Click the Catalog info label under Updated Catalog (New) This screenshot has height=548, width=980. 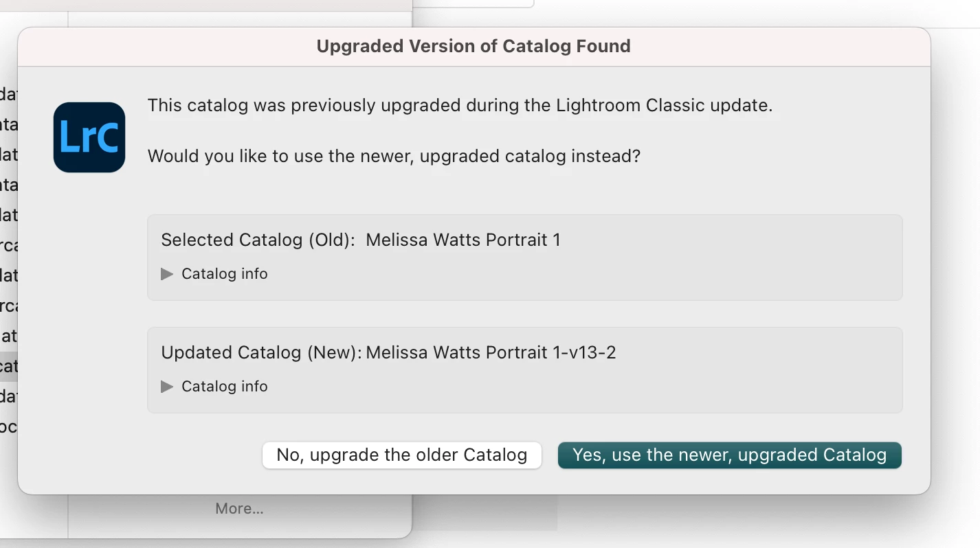click(225, 387)
